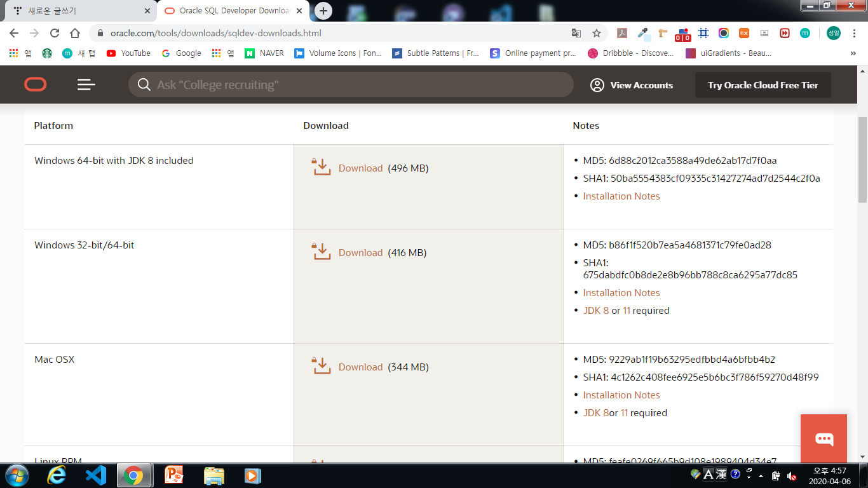Show more bookmarks with the chevron
The width and height of the screenshot is (868, 488).
tap(853, 53)
